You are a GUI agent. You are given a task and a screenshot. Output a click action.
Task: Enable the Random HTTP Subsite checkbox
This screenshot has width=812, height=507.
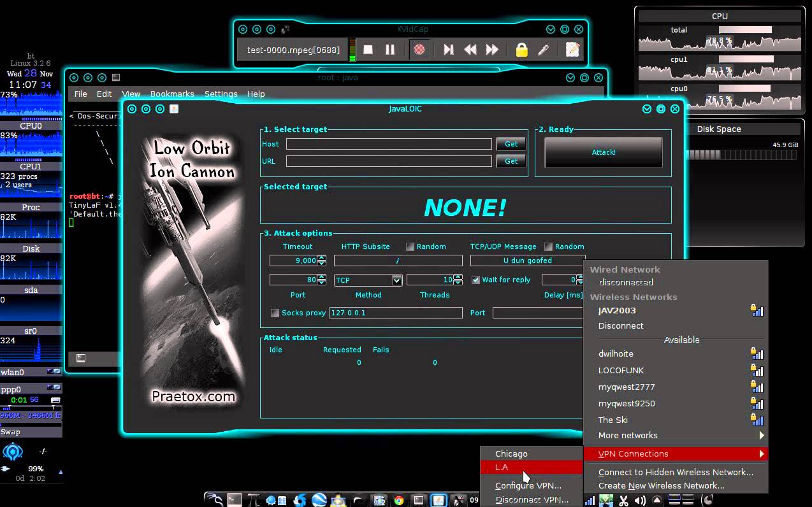click(410, 246)
